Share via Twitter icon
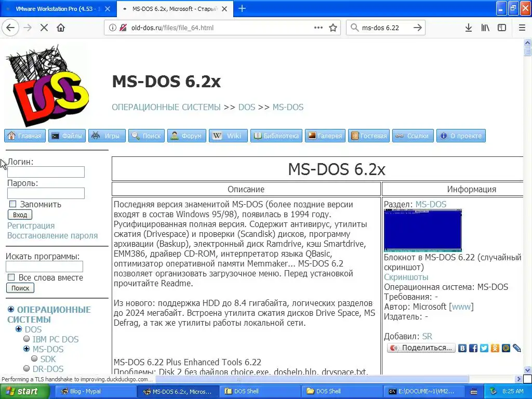Screen dimensions: 532x399 coord(484,348)
